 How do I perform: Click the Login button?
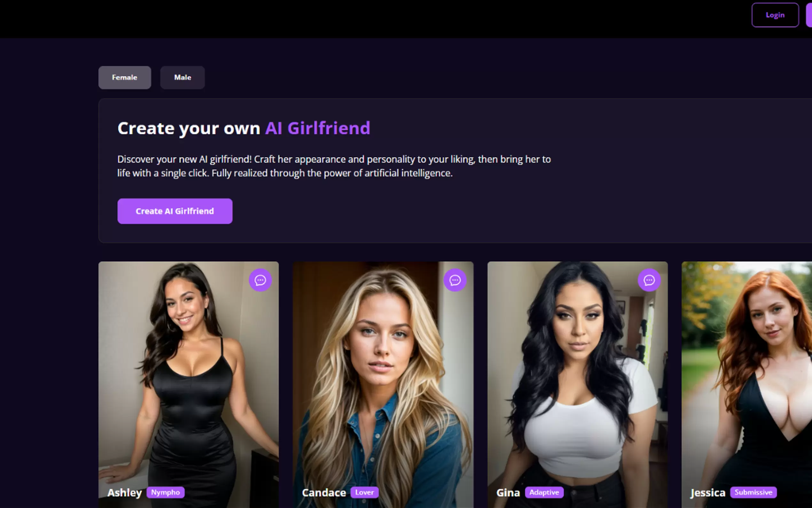[775, 15]
